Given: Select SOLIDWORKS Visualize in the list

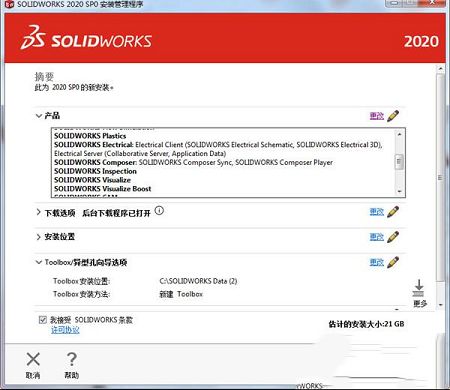Looking at the screenshot, I should pos(92,180).
